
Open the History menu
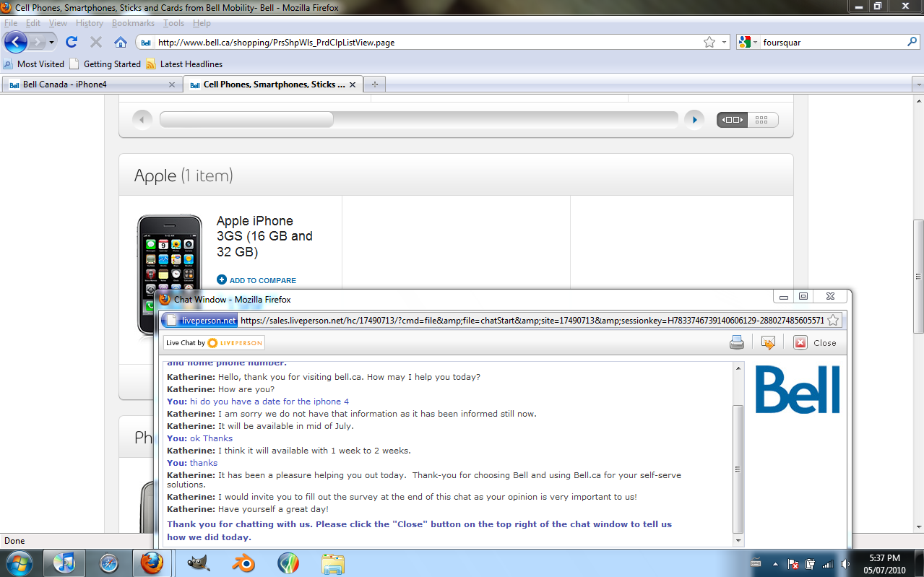click(x=90, y=23)
